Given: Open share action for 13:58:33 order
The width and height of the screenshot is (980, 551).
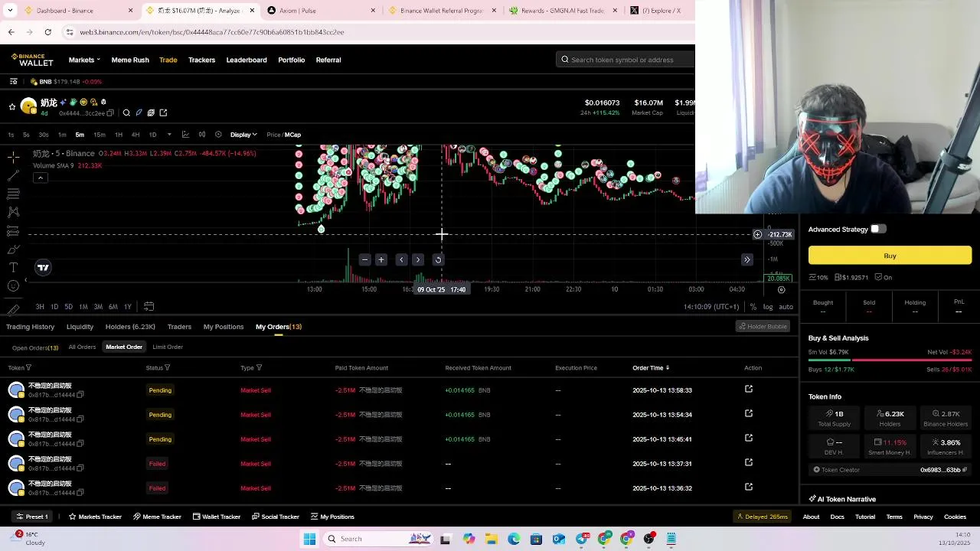Looking at the screenshot, I should pos(749,389).
